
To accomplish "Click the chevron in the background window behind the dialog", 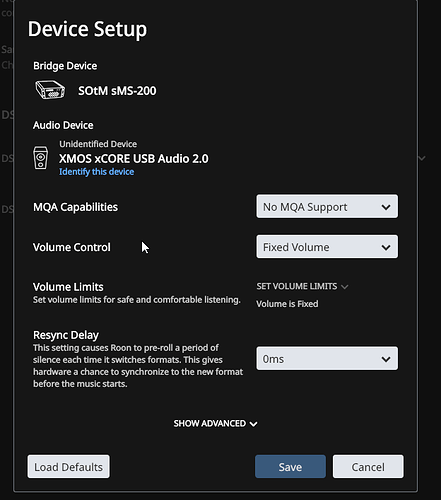I will coord(422,158).
